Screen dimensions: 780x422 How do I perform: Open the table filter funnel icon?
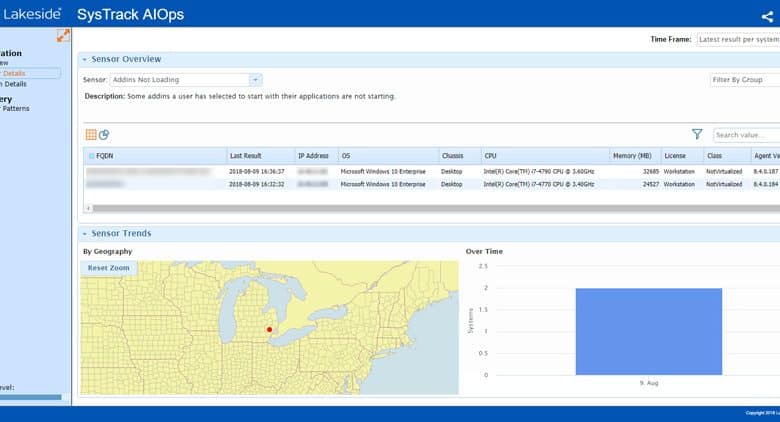tap(697, 134)
